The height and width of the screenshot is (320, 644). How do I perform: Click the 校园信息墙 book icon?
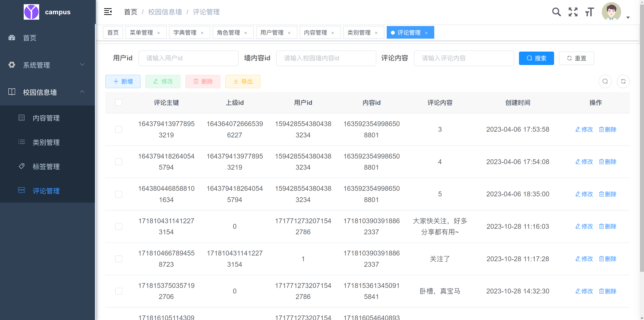12,92
